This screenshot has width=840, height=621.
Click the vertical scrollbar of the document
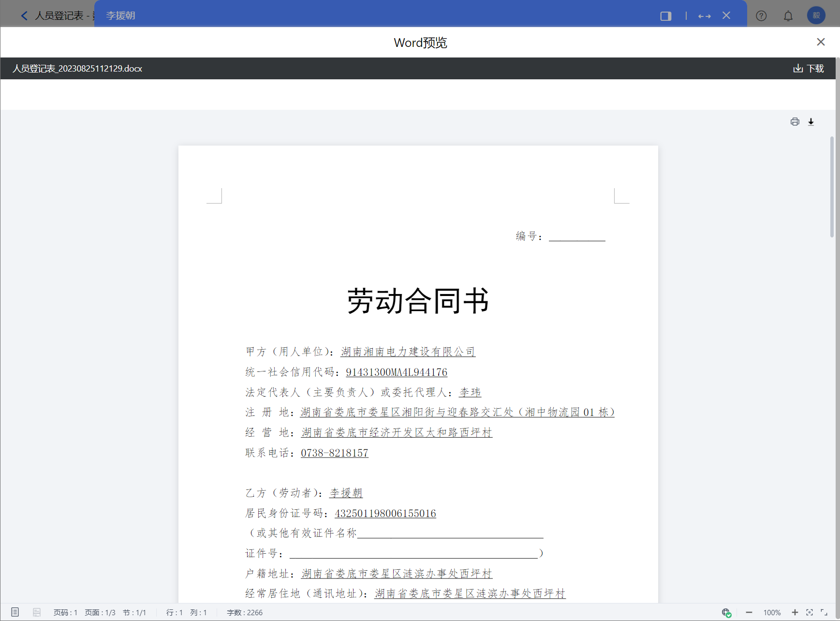click(832, 187)
